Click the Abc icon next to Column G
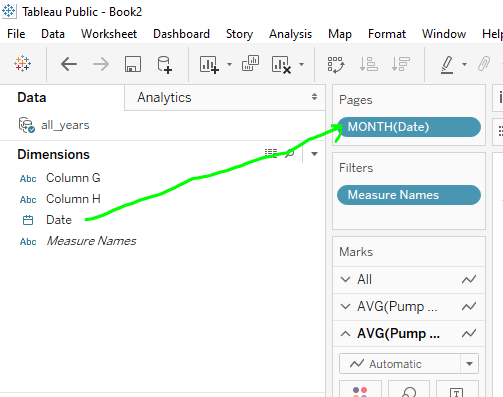The height and width of the screenshot is (397, 503). point(28,179)
